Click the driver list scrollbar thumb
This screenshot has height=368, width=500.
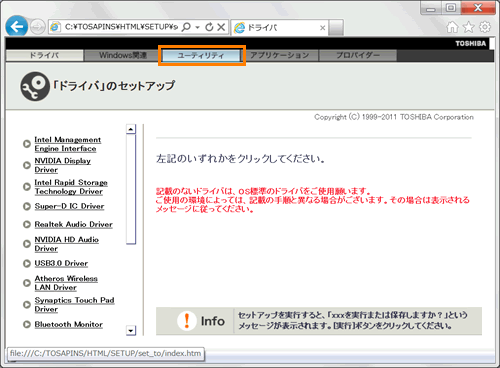click(131, 189)
